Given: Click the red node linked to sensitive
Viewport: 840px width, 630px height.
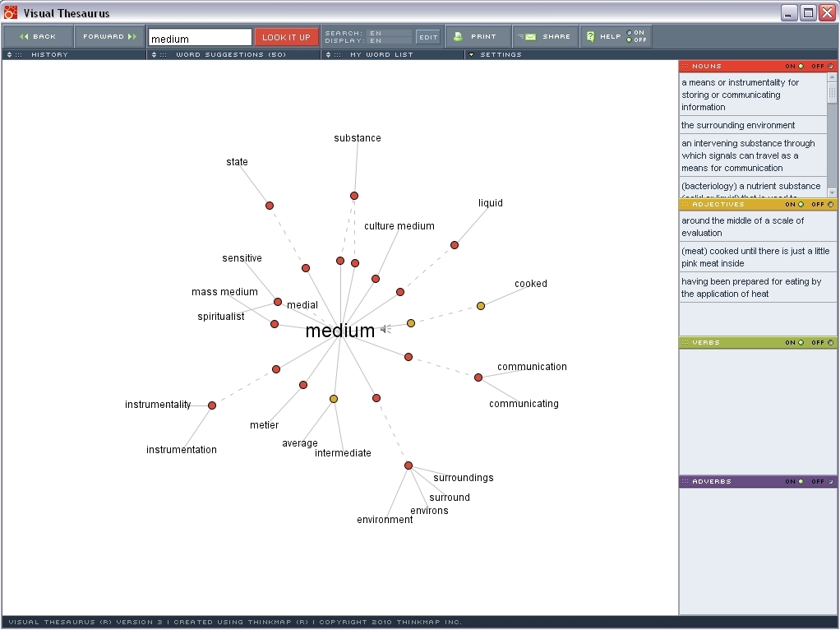Looking at the screenshot, I should tap(278, 302).
